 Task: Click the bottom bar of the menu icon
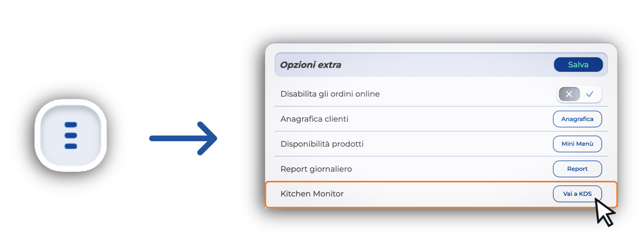pyautogui.click(x=71, y=146)
